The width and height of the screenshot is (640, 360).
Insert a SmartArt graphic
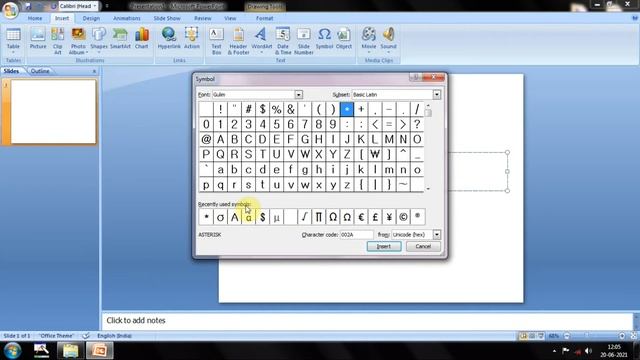tap(120, 39)
